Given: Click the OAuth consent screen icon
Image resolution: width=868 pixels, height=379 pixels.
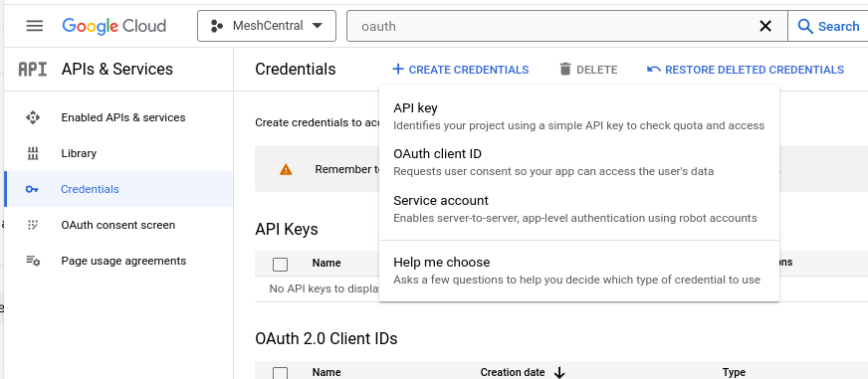Looking at the screenshot, I should point(33,225).
